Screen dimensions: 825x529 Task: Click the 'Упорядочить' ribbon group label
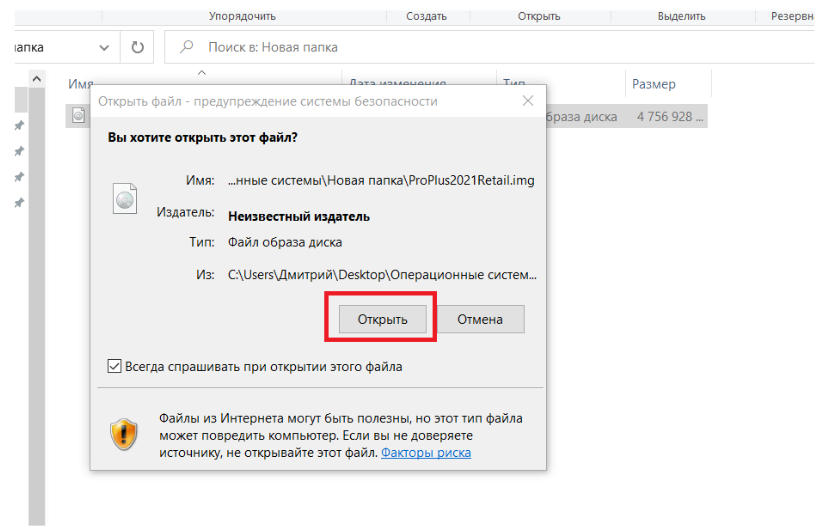[x=242, y=16]
